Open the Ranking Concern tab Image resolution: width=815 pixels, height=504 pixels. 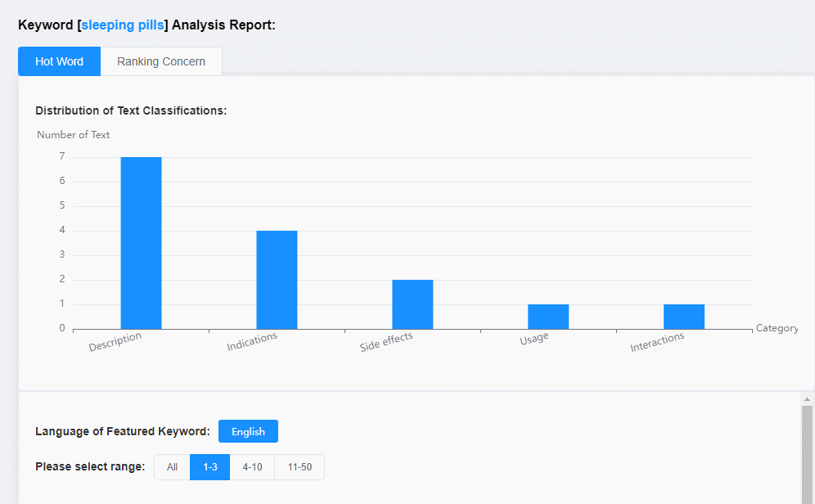click(161, 61)
